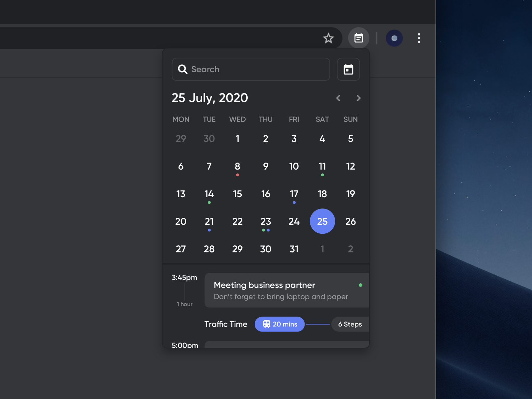Screen dimensions: 532x399
Task: Toggle the event dot under July 8
Action: click(x=237, y=175)
